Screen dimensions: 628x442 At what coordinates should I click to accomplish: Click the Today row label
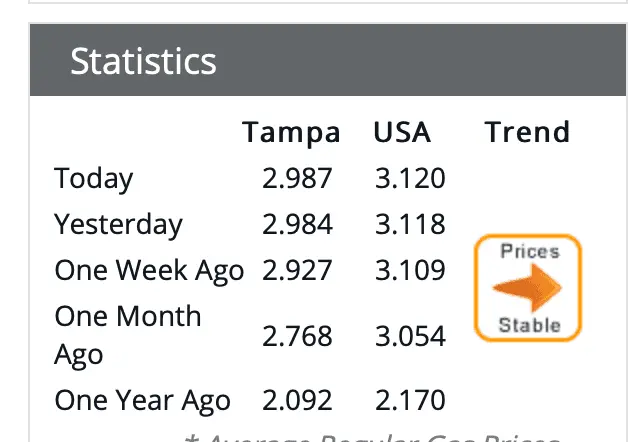(x=93, y=179)
